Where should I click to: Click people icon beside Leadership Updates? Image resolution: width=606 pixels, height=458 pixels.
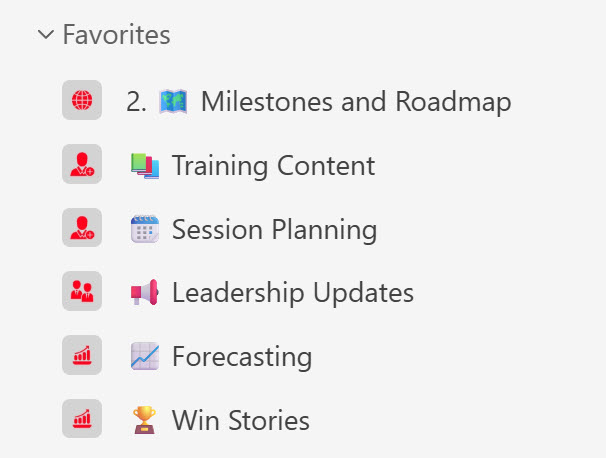click(x=82, y=292)
